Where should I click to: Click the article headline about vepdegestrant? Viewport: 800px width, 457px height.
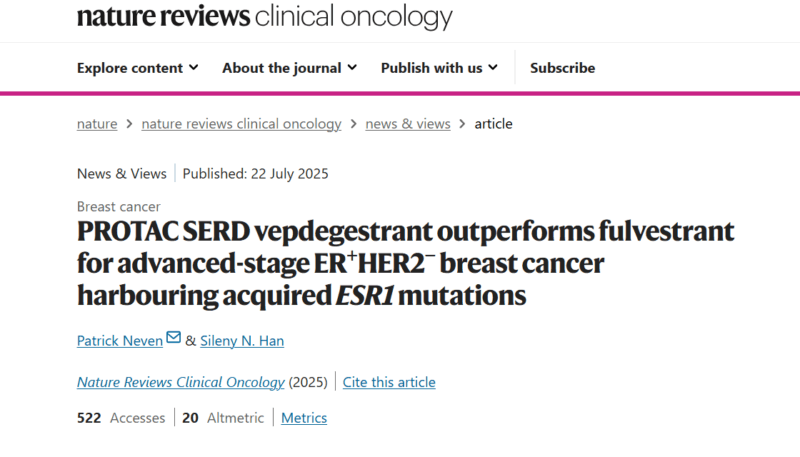pyautogui.click(x=406, y=263)
